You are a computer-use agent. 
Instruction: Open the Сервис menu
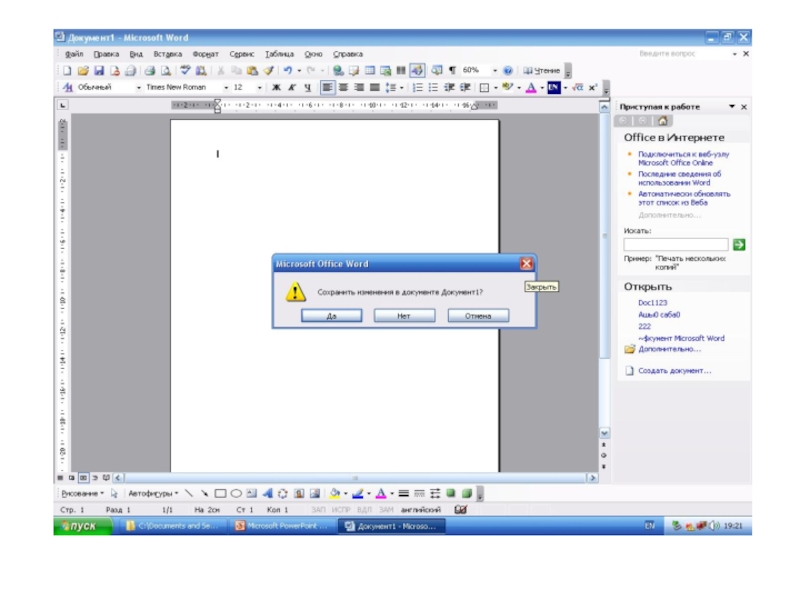tap(242, 54)
